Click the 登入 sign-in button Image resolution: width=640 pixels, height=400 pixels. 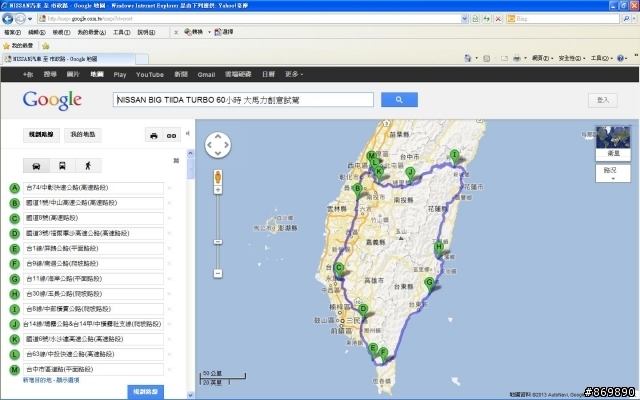pyautogui.click(x=603, y=100)
